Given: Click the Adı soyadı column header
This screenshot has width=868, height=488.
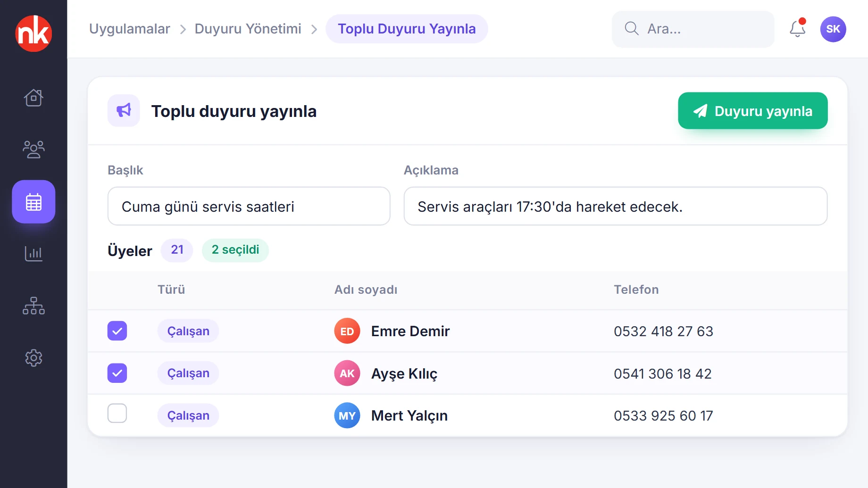Looking at the screenshot, I should [x=366, y=289].
